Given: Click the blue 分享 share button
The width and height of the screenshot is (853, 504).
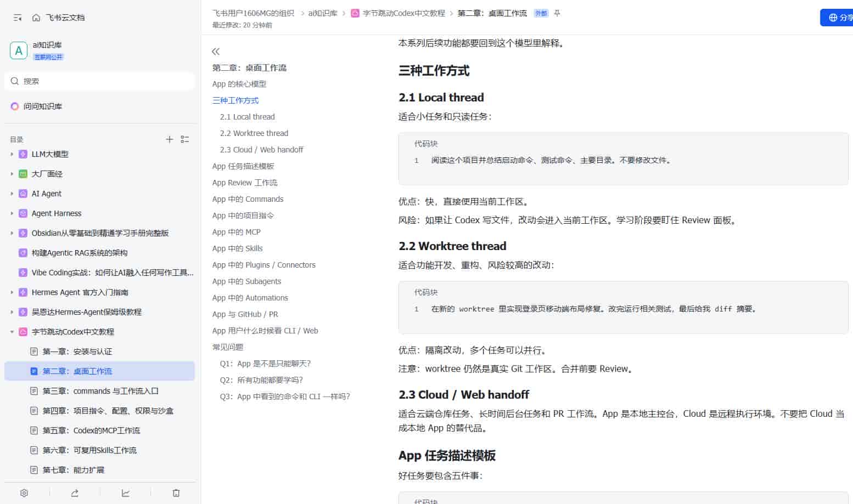Looking at the screenshot, I should 838,18.
